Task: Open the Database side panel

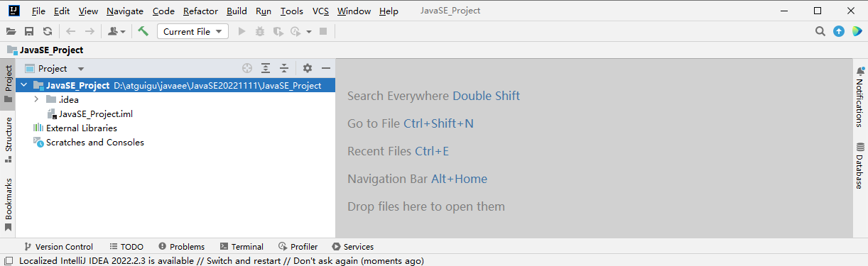Action: (859, 165)
